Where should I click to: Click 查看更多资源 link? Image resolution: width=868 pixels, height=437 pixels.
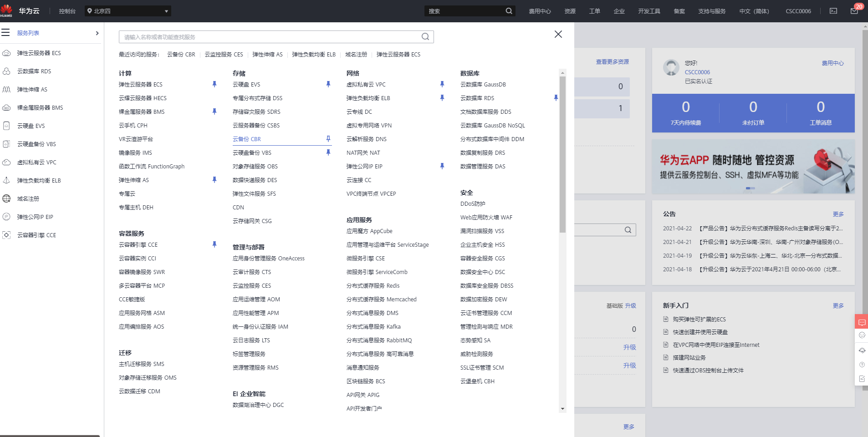[613, 62]
